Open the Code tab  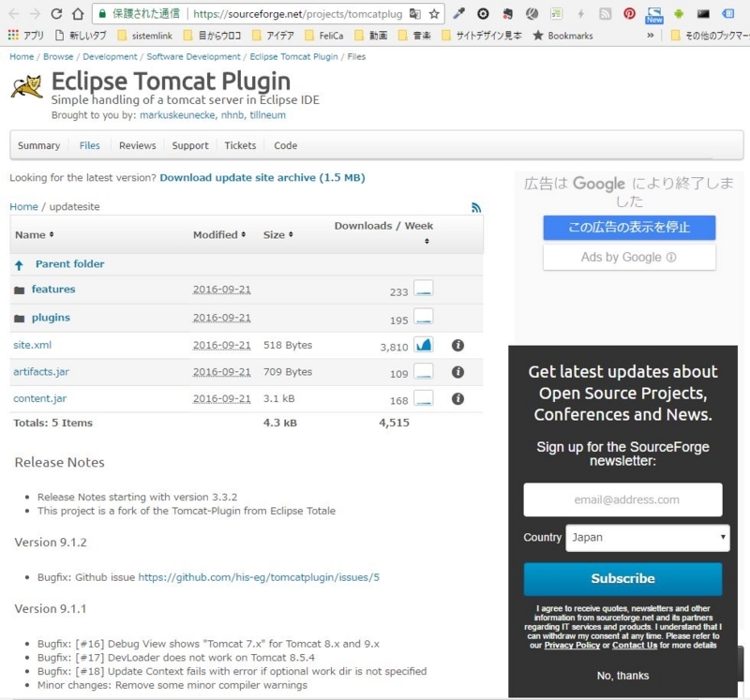click(x=286, y=145)
